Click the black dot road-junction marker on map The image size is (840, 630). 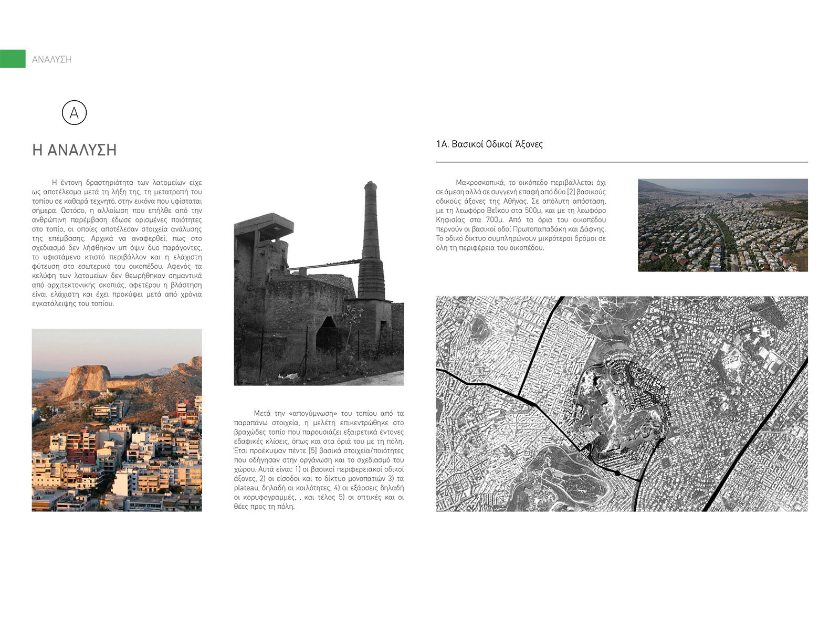617,474
